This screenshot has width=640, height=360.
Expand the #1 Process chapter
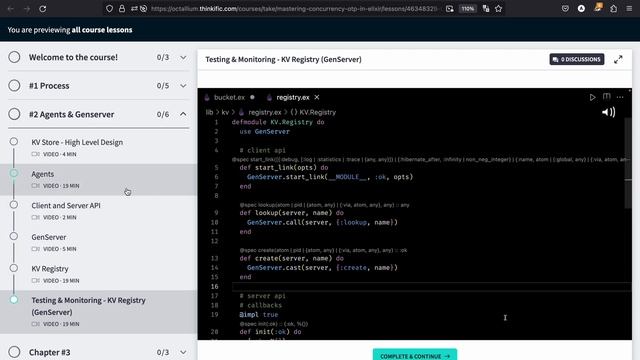pyautogui.click(x=183, y=86)
